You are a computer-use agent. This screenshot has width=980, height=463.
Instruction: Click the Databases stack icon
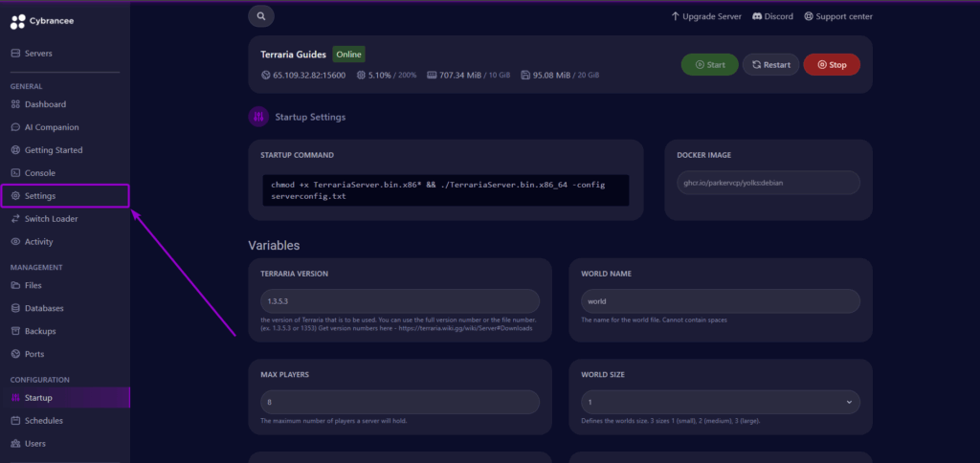15,308
